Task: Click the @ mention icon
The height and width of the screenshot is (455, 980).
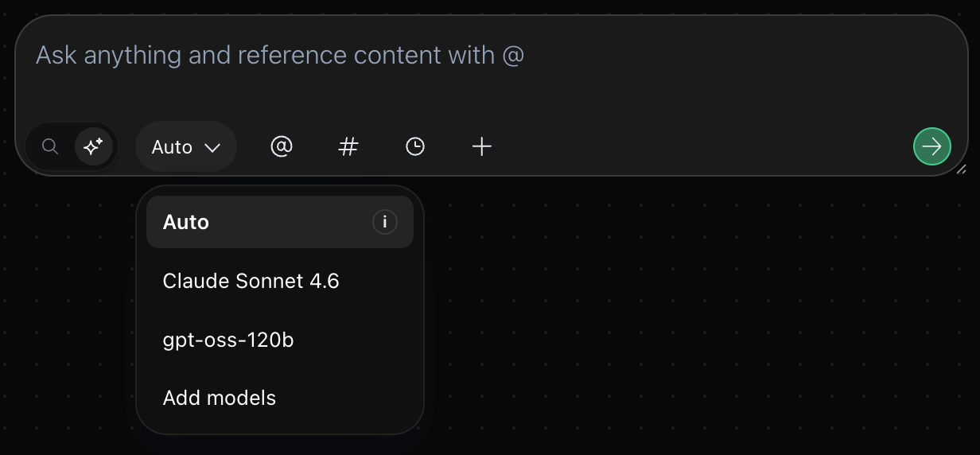Action: coord(282,146)
